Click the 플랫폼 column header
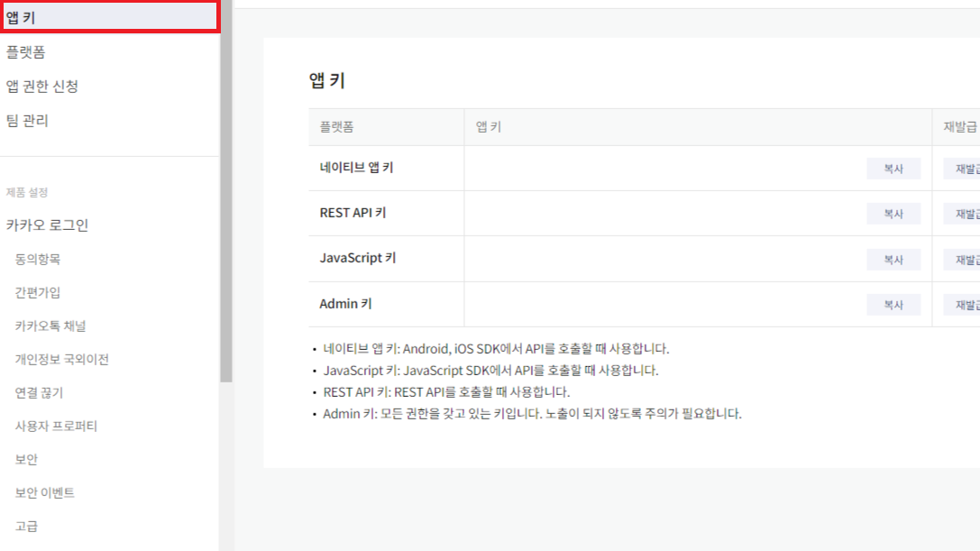 click(337, 127)
